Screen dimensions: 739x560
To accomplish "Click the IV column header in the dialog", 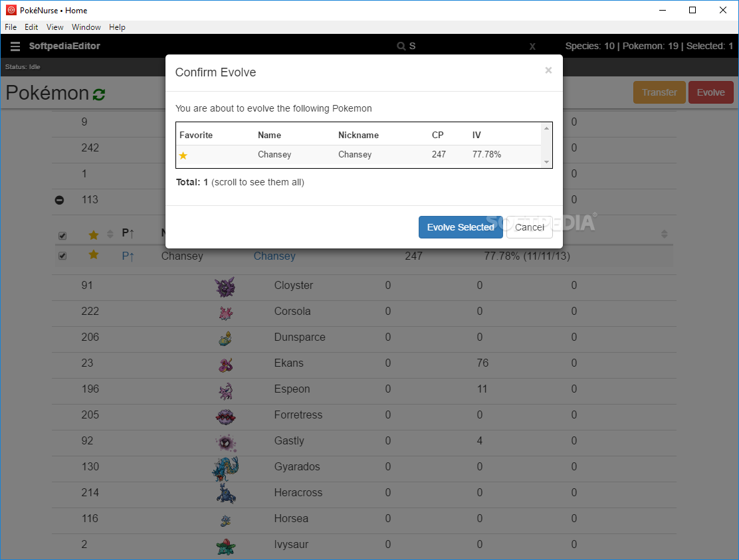I will pyautogui.click(x=476, y=135).
